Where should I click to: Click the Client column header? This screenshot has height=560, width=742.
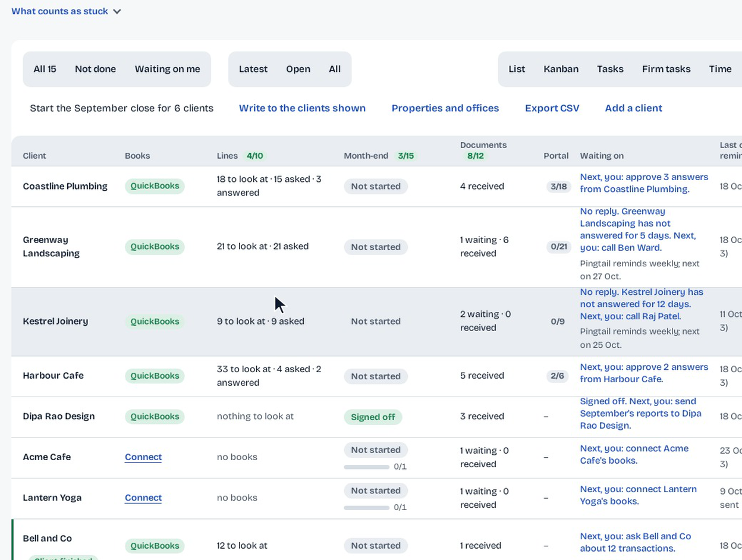34,156
